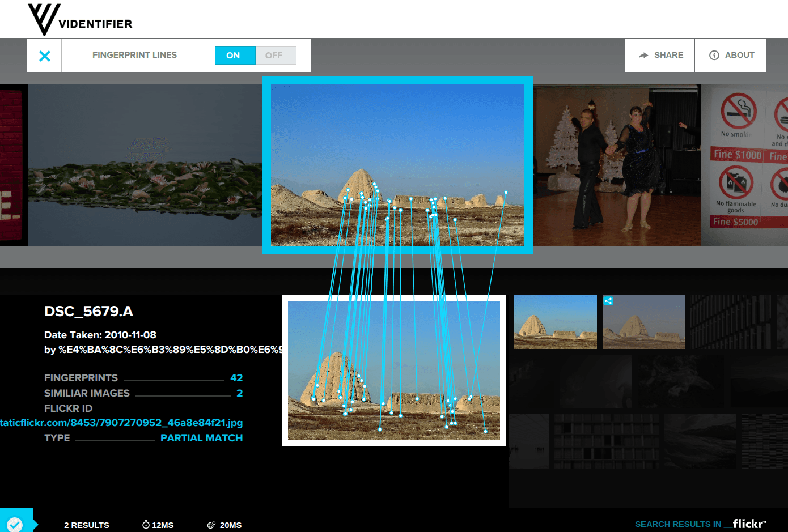Select the water lilies image in the carousel

point(145,165)
